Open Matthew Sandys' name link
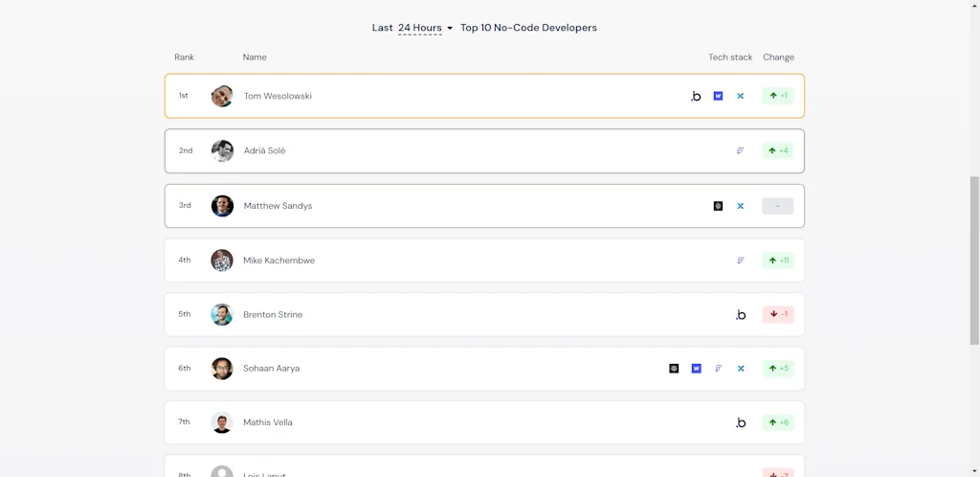The image size is (980, 477). (x=278, y=206)
